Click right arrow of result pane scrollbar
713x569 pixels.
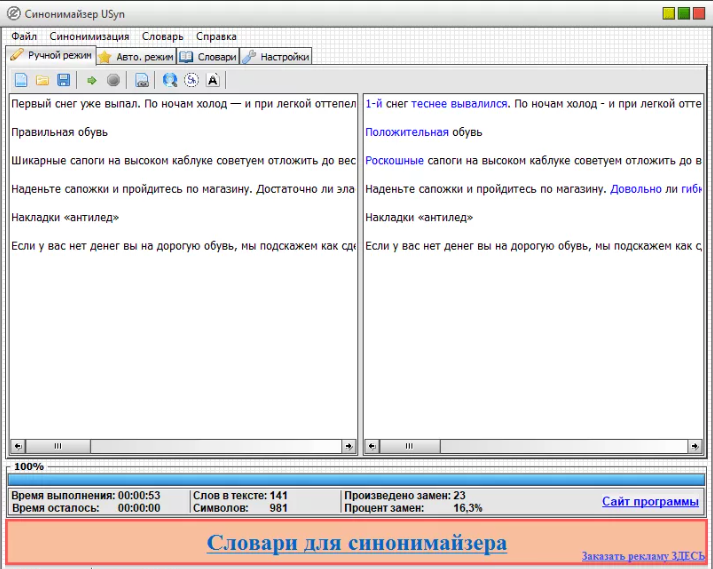tap(695, 446)
